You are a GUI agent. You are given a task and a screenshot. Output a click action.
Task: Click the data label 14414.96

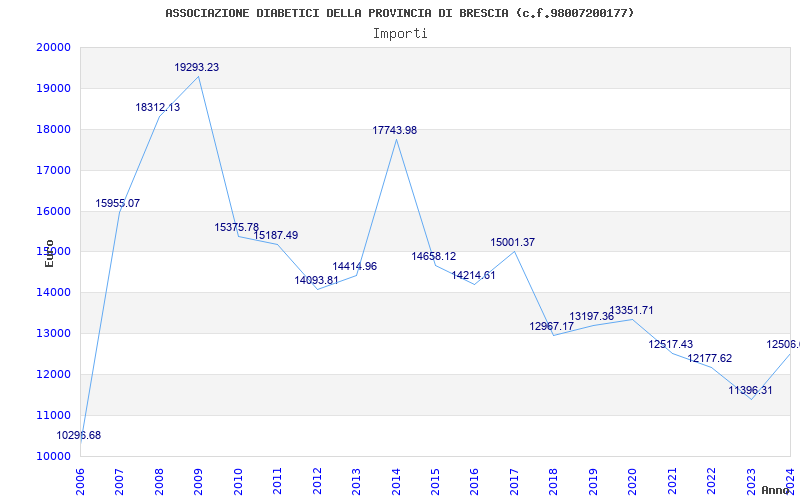pos(355,266)
